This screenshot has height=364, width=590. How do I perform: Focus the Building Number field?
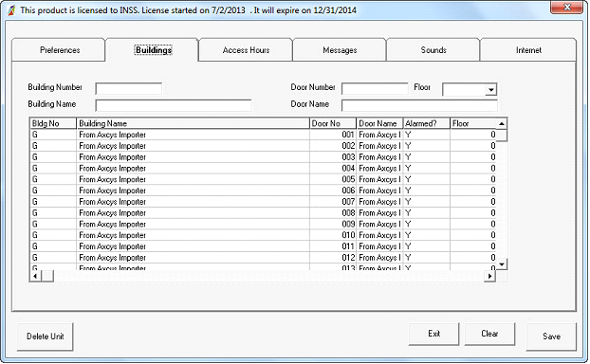point(129,89)
